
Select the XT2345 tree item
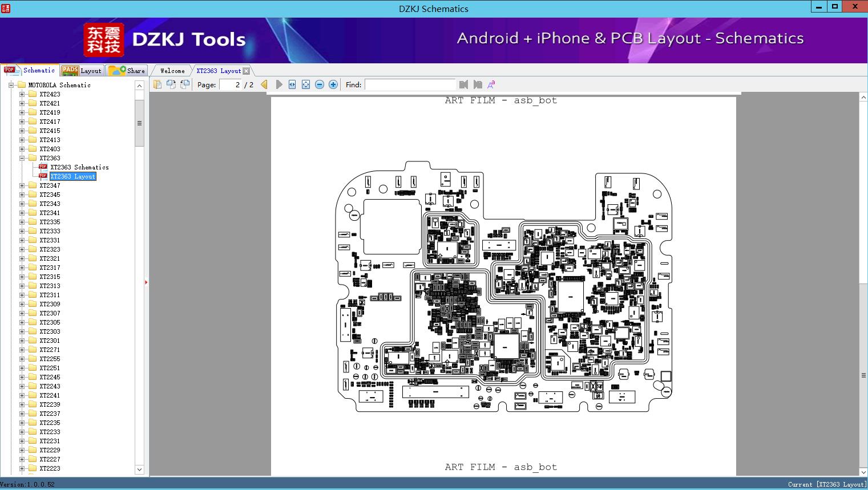point(50,195)
